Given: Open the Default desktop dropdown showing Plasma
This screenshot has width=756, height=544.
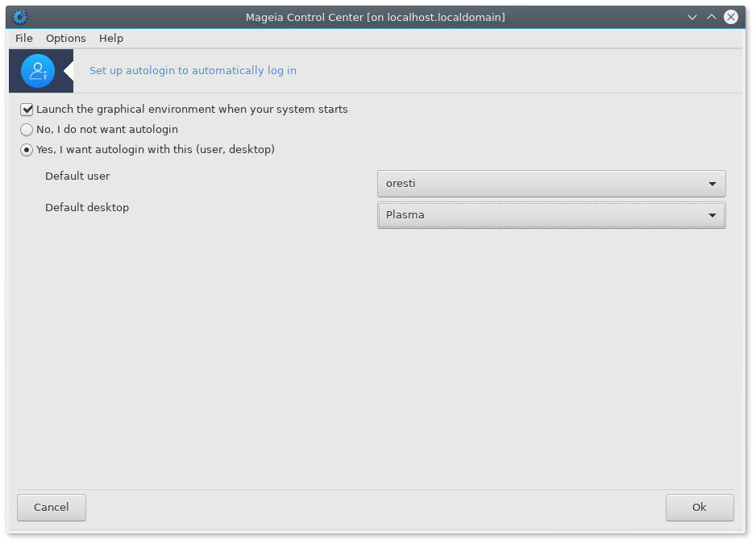Looking at the screenshot, I should 551,215.
